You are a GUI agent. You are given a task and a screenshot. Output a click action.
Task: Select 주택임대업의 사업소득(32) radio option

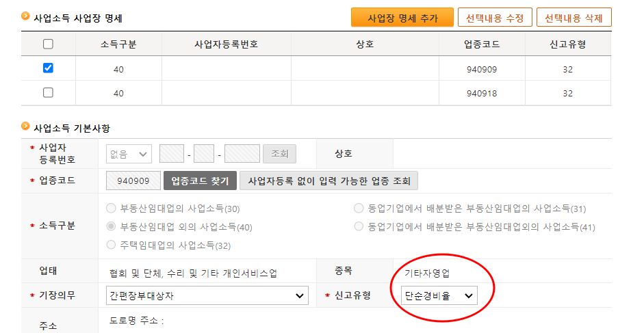tap(112, 244)
